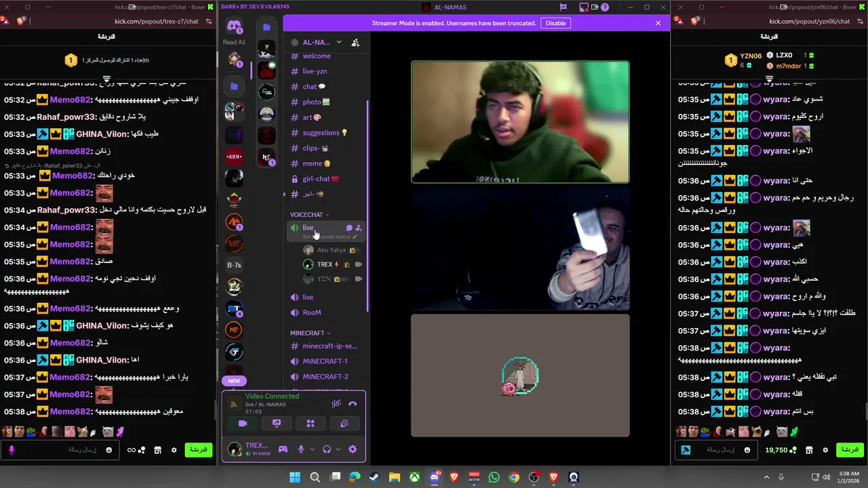The height and width of the screenshot is (488, 868).
Task: Open microphone input options chevron
Action: click(312, 449)
